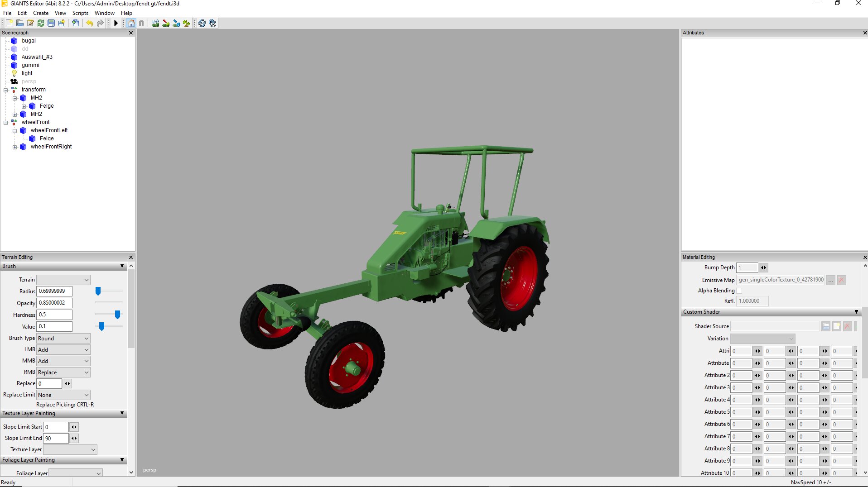Click the Undo arrow icon

89,23
